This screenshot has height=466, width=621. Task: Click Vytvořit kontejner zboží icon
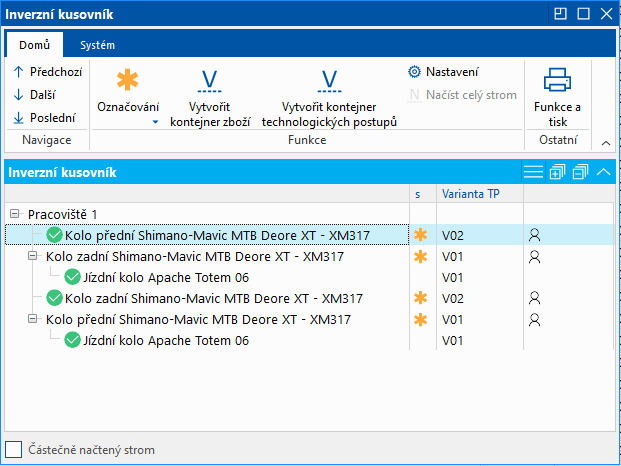pyautogui.click(x=209, y=80)
